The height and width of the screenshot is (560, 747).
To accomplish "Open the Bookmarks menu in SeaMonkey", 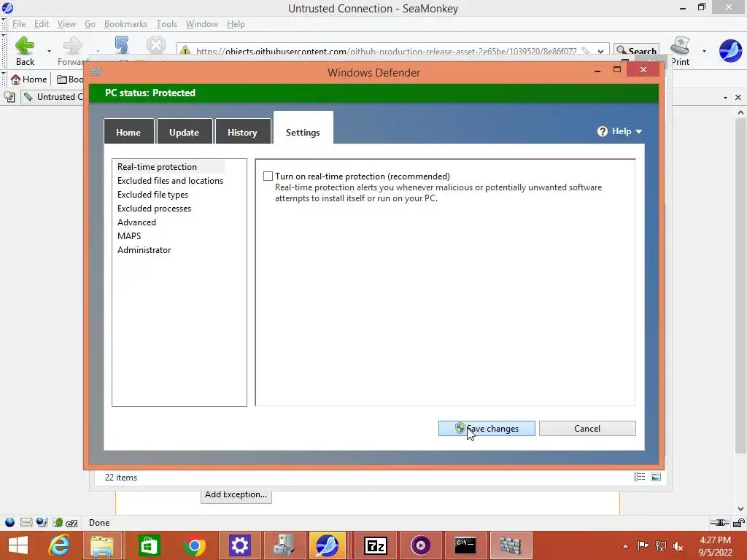I will tap(125, 24).
